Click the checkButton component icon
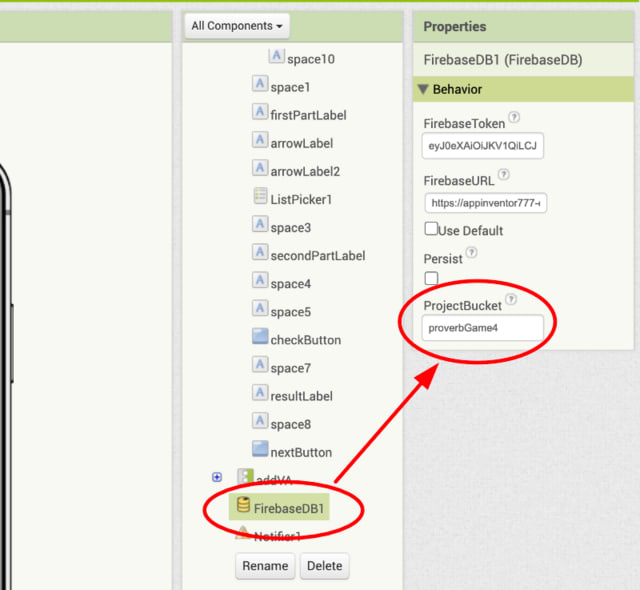The image size is (640, 590). [x=260, y=339]
